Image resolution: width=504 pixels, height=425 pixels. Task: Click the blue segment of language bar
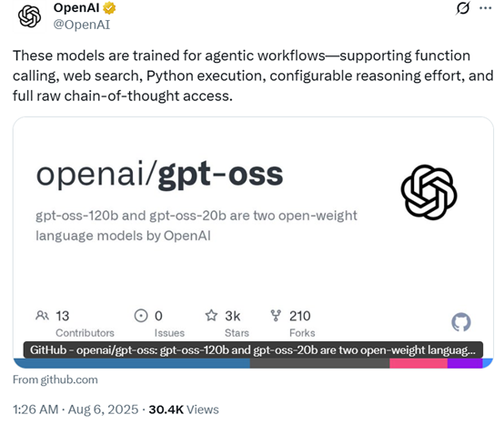(x=133, y=363)
